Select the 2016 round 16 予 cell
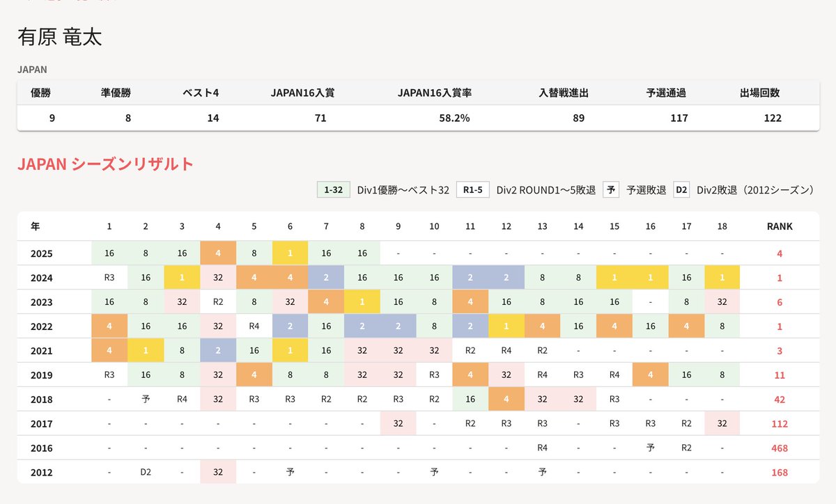Image resolution: width=836 pixels, height=504 pixels. pos(650,448)
